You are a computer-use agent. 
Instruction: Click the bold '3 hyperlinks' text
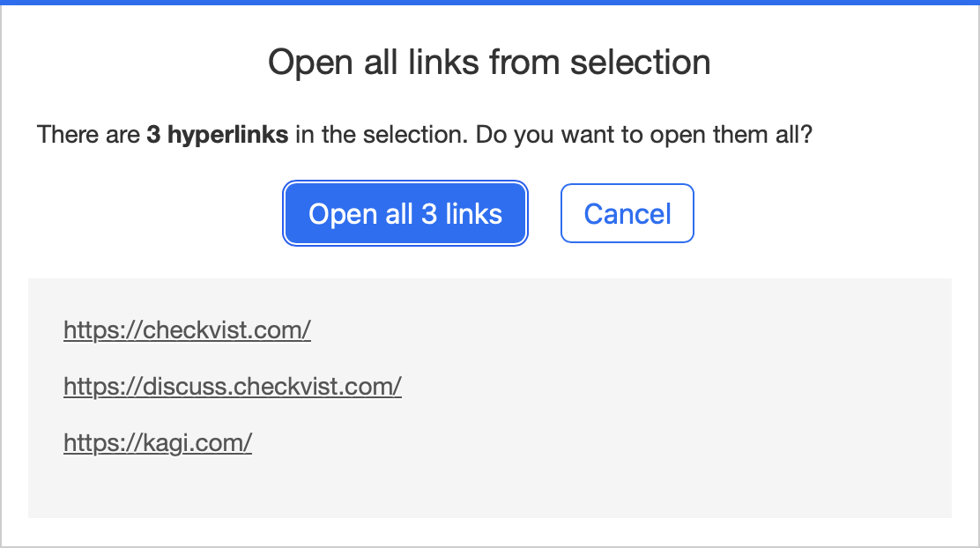point(217,136)
